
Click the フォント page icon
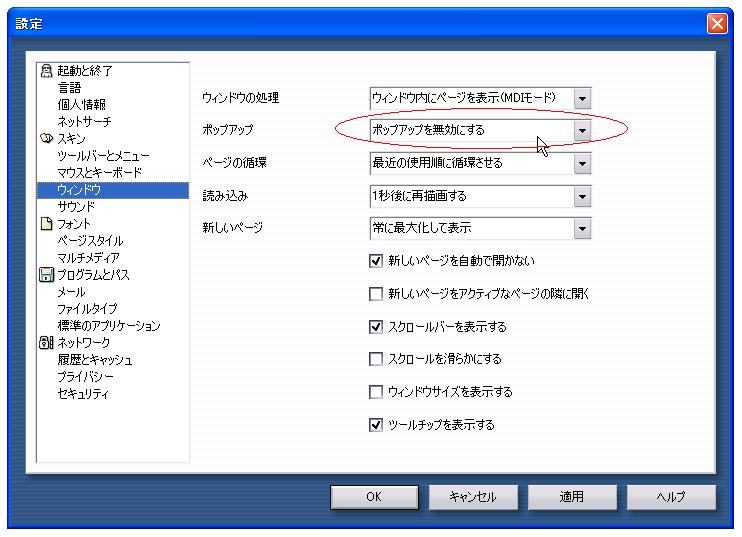(x=46, y=223)
